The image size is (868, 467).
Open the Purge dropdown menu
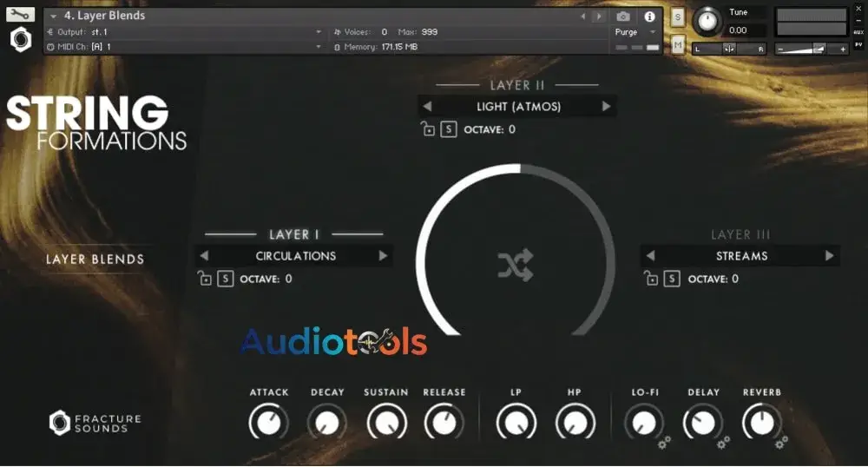[635, 32]
